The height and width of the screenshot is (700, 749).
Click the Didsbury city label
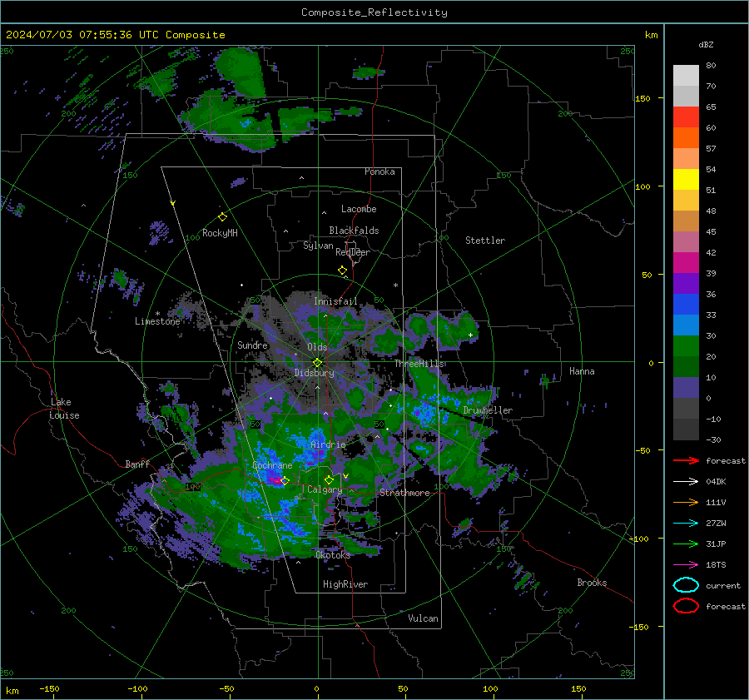point(314,373)
